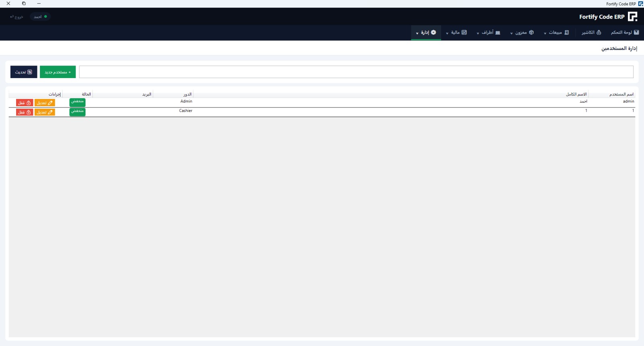Image resolution: width=644 pixels, height=346 pixels.
Task: Select the 'admin' username cell
Action: [628, 101]
